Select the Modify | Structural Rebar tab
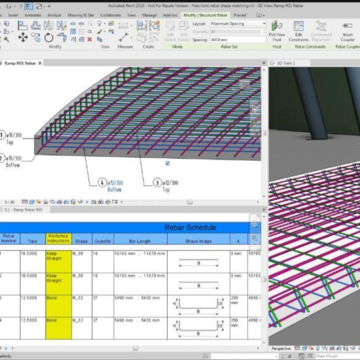Screen dimensions: 360x360 click(206, 15)
